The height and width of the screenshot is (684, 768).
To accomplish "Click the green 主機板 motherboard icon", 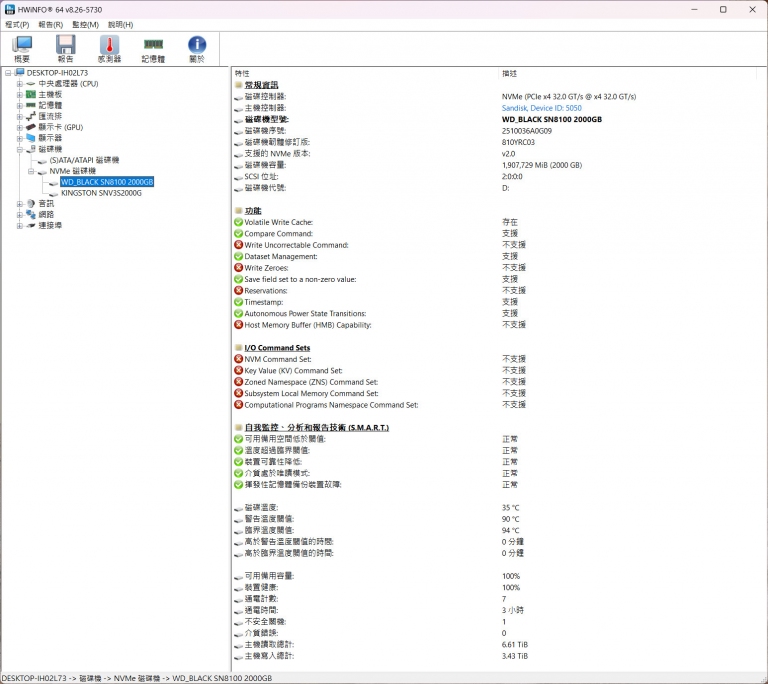I will (x=31, y=95).
